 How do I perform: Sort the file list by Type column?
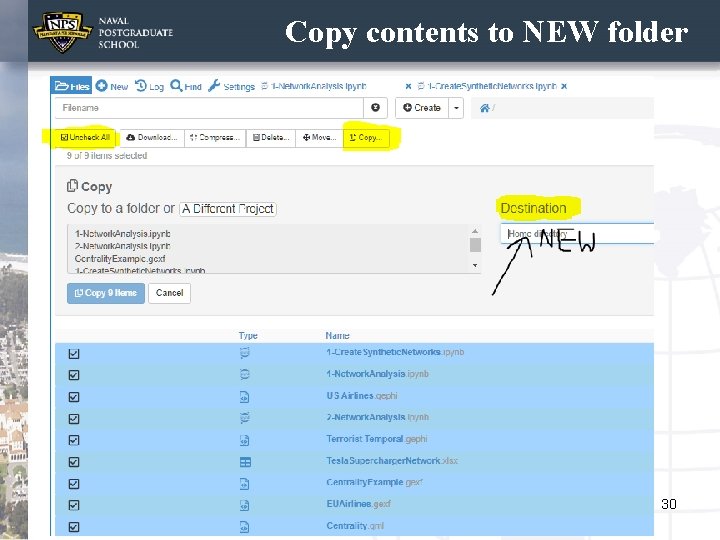click(x=248, y=336)
